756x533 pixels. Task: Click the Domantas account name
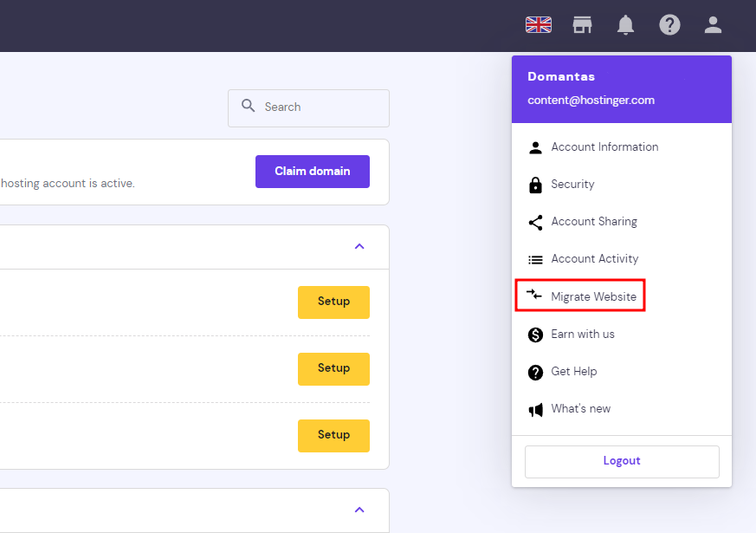[x=561, y=76]
